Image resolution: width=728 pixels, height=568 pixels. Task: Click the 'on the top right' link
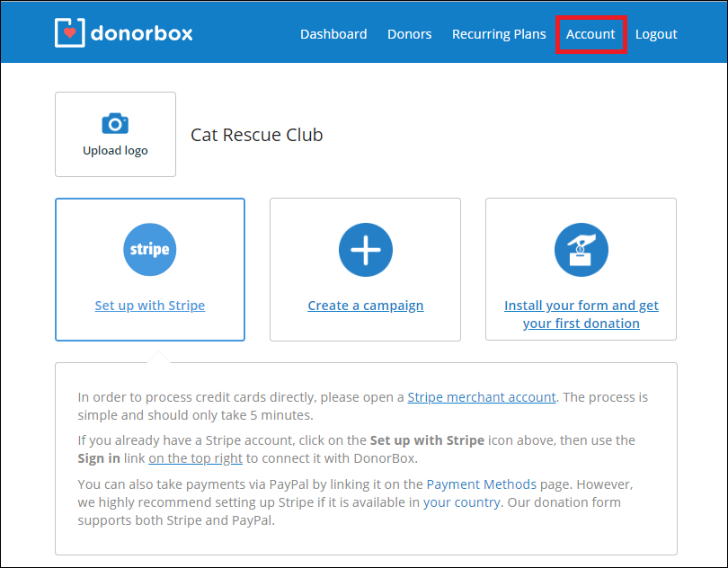[x=195, y=458]
